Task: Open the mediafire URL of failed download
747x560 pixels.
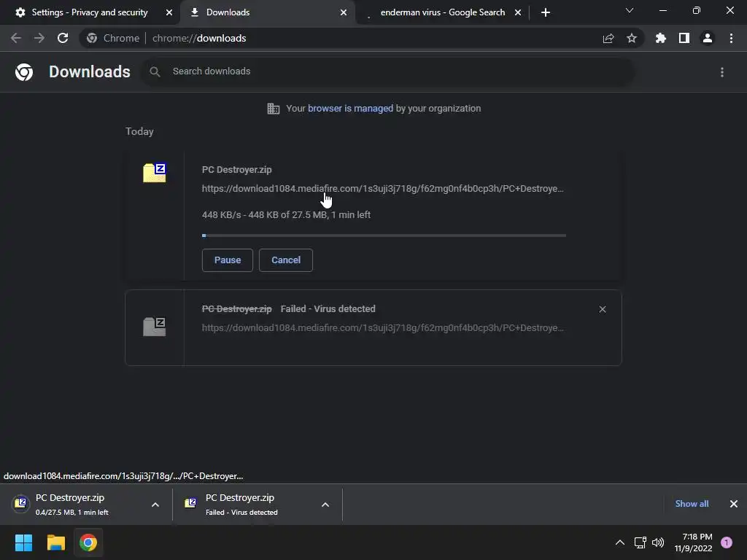Action: tap(382, 327)
